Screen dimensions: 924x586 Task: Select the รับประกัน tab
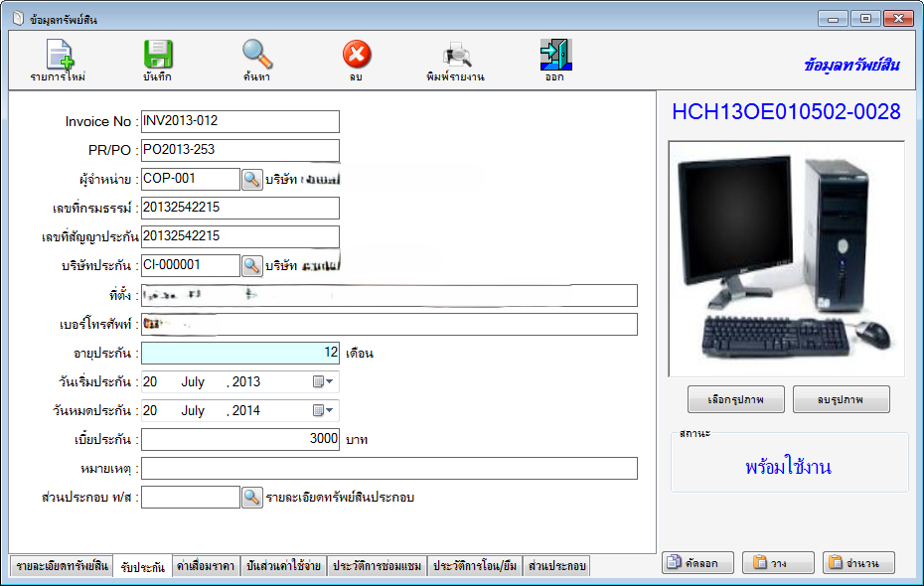click(143, 566)
